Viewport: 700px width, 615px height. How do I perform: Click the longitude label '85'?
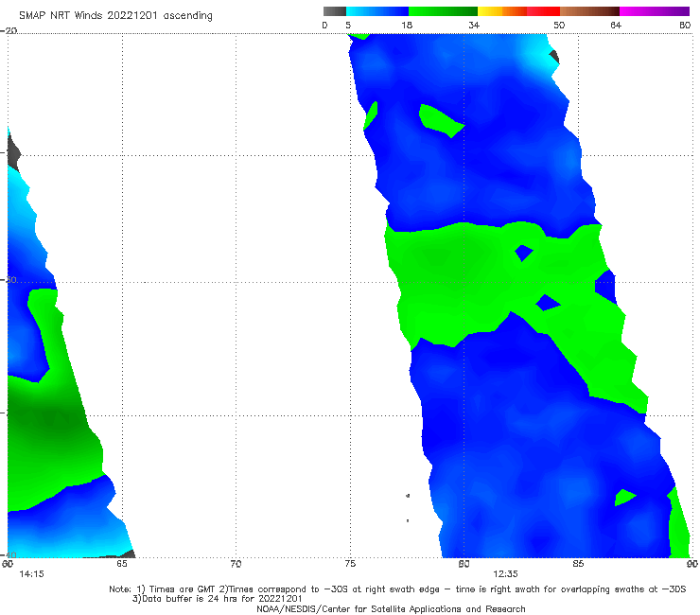click(x=578, y=564)
